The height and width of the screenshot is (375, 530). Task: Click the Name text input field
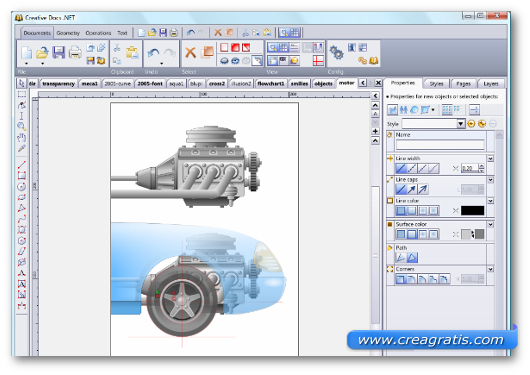[x=440, y=145]
